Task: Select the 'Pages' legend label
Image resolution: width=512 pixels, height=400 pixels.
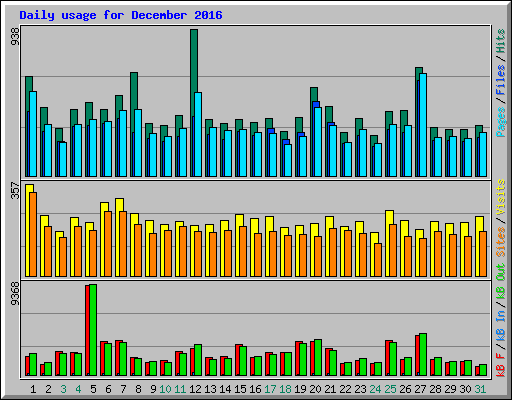Action: (500, 122)
